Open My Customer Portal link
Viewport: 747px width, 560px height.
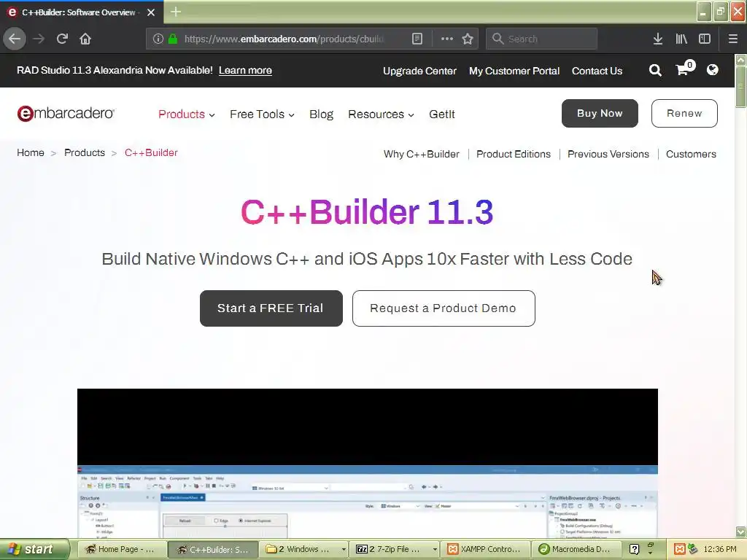[x=514, y=71]
